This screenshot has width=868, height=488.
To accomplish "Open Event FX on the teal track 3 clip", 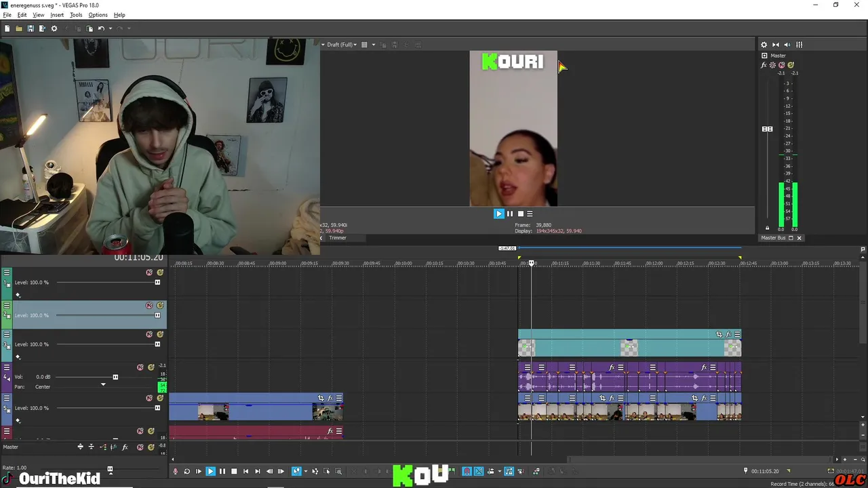I will pyautogui.click(x=728, y=334).
